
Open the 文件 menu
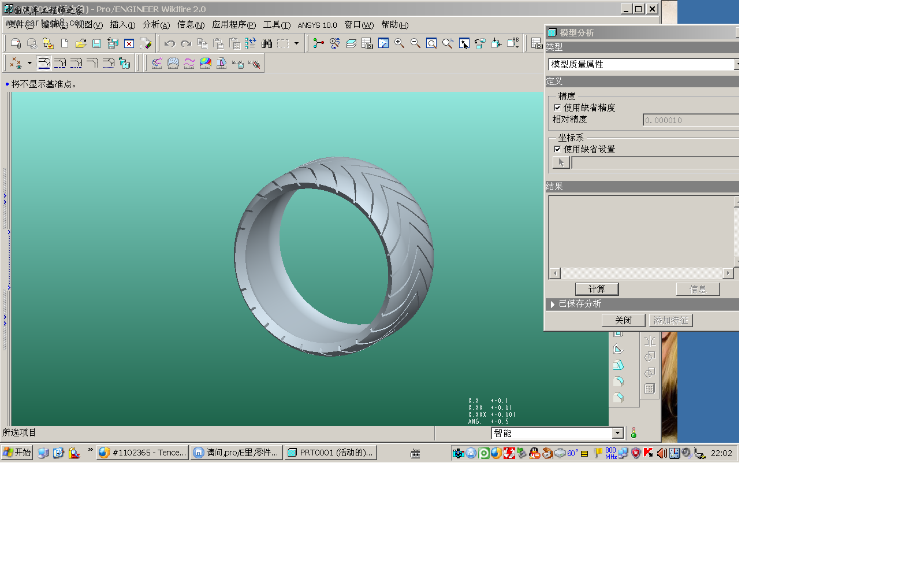pos(20,24)
